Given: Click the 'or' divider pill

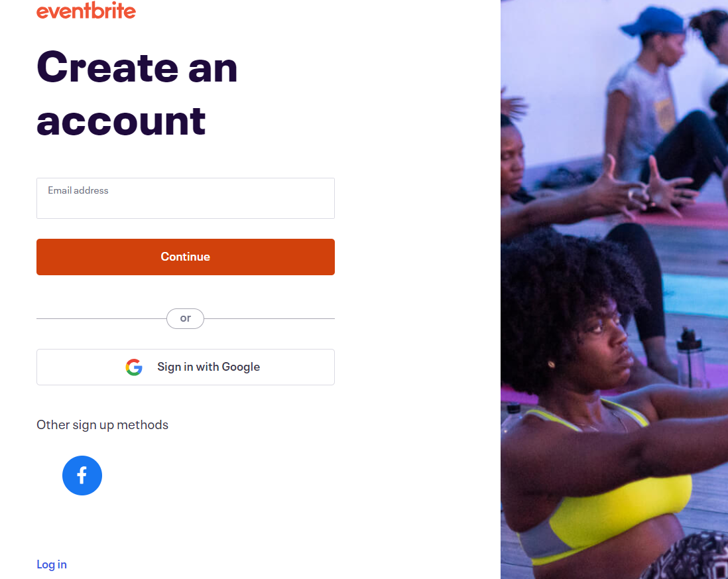Looking at the screenshot, I should tap(185, 318).
